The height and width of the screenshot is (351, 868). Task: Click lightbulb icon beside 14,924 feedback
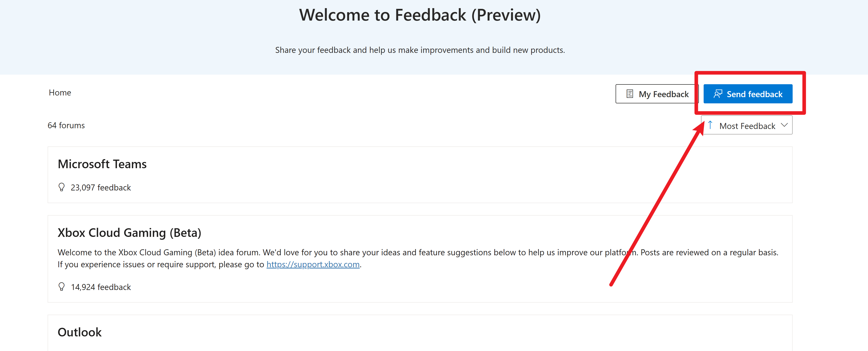[x=61, y=287]
